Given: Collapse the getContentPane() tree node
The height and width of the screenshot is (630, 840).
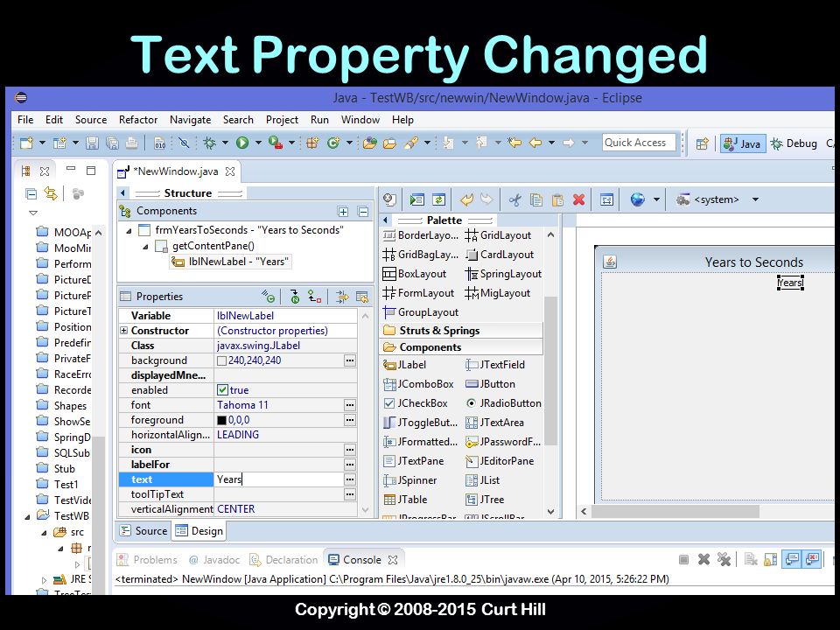Looking at the screenshot, I should pyautogui.click(x=145, y=247).
